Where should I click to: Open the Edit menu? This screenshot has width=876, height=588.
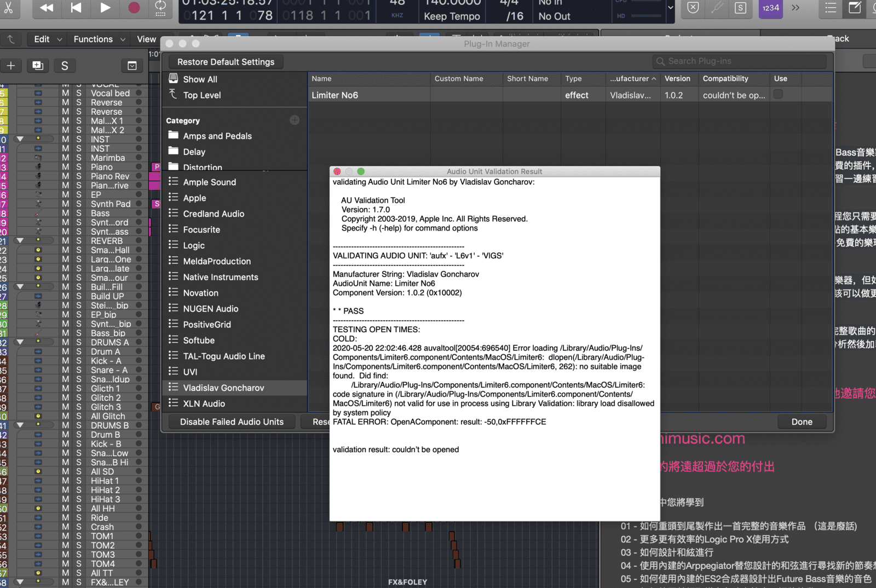[x=48, y=39]
